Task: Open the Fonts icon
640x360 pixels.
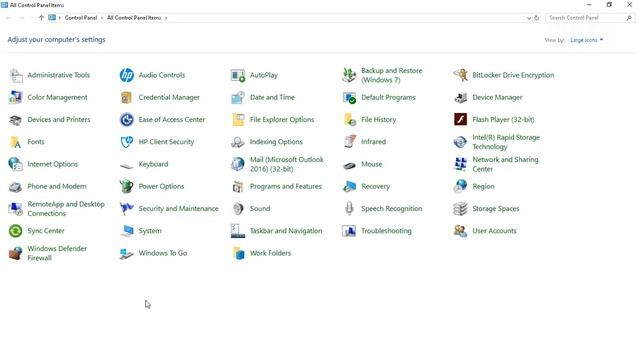Action: [x=16, y=142]
